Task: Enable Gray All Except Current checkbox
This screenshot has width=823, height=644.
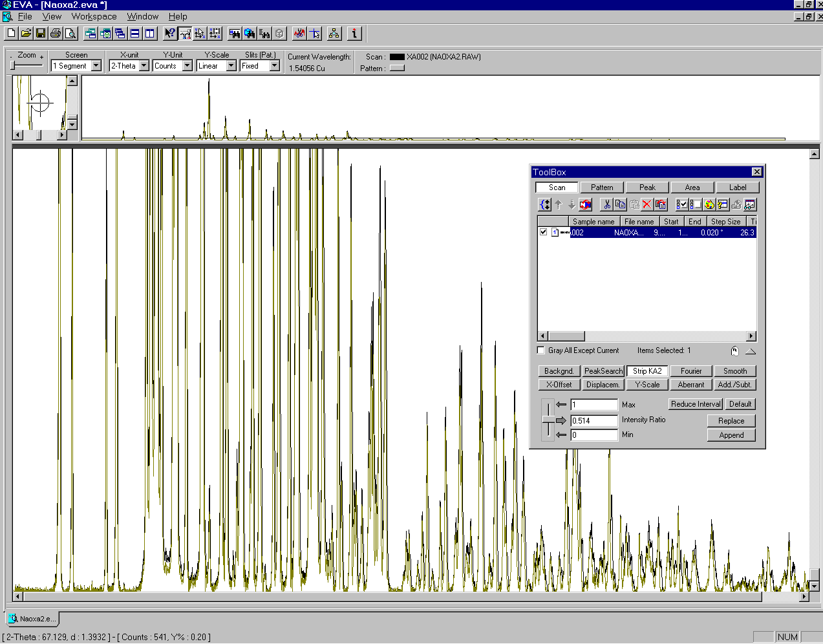Action: tap(541, 350)
